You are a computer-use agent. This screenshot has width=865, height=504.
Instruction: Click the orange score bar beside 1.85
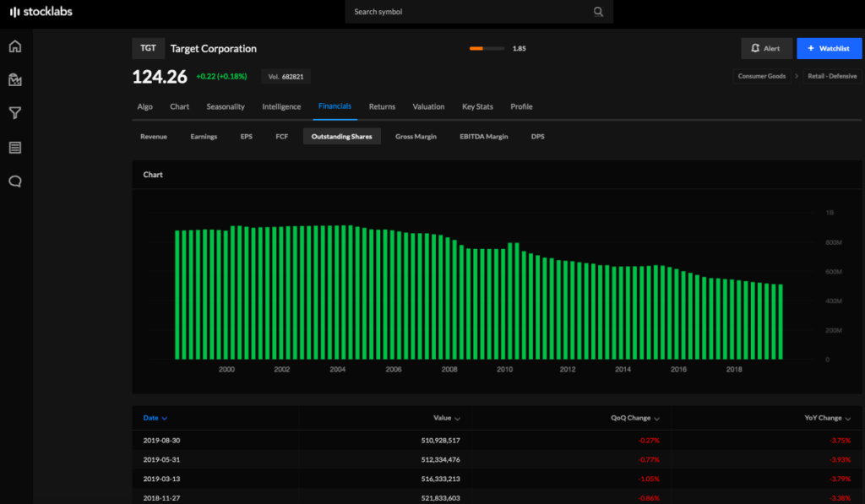click(x=487, y=48)
